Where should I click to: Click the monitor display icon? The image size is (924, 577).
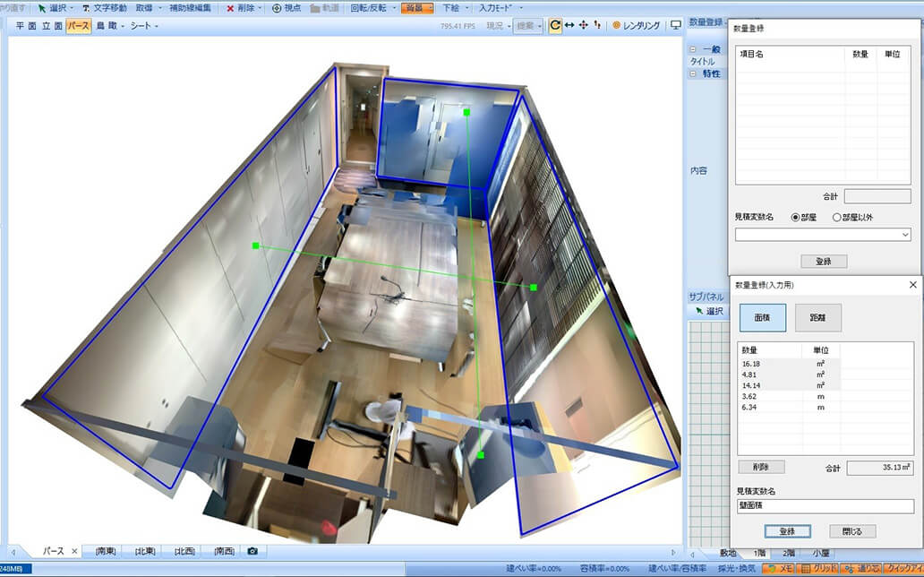coord(676,26)
